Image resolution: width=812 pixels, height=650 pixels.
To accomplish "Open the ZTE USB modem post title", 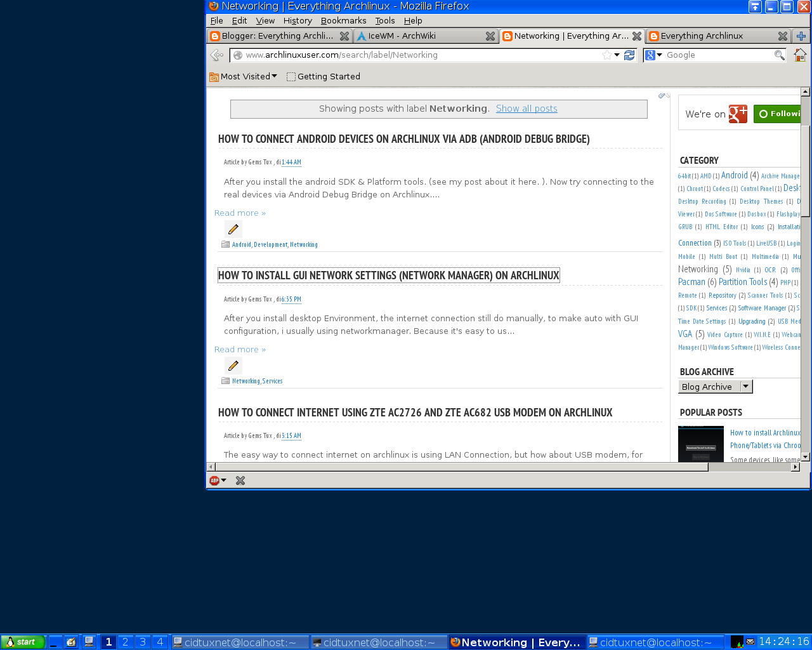I will pos(415,413).
